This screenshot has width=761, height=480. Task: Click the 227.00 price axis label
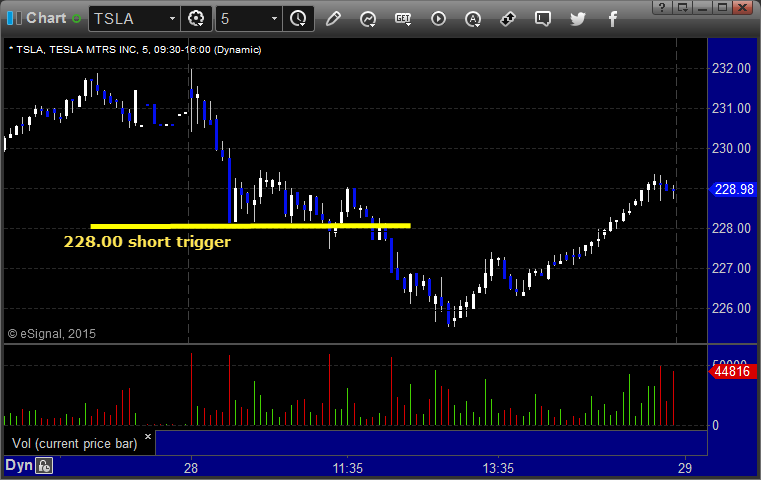[731, 268]
